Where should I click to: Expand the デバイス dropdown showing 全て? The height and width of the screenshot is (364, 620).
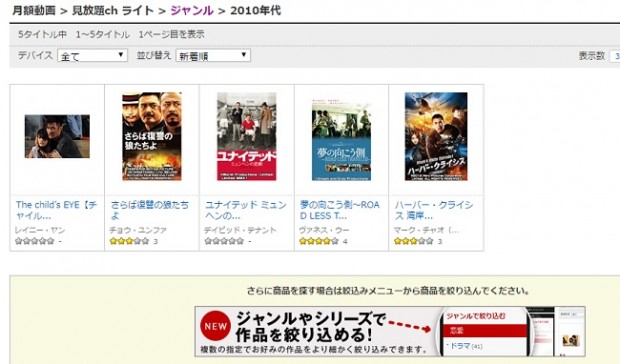[x=92, y=56]
